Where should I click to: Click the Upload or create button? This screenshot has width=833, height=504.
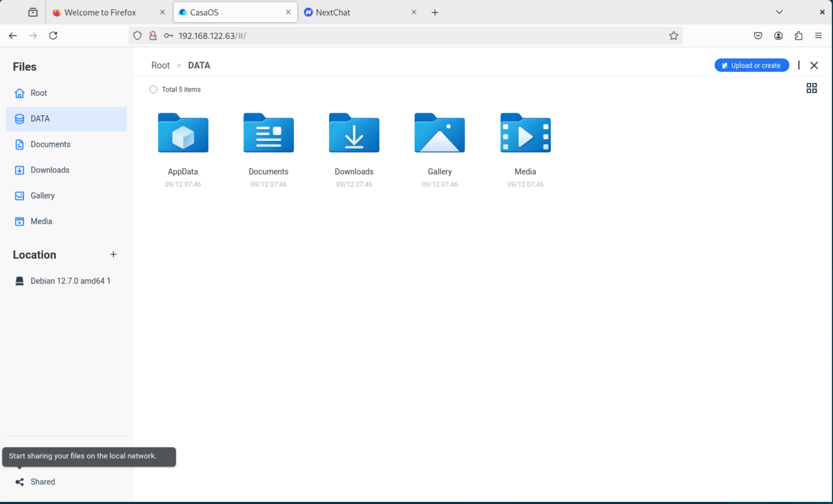point(751,65)
